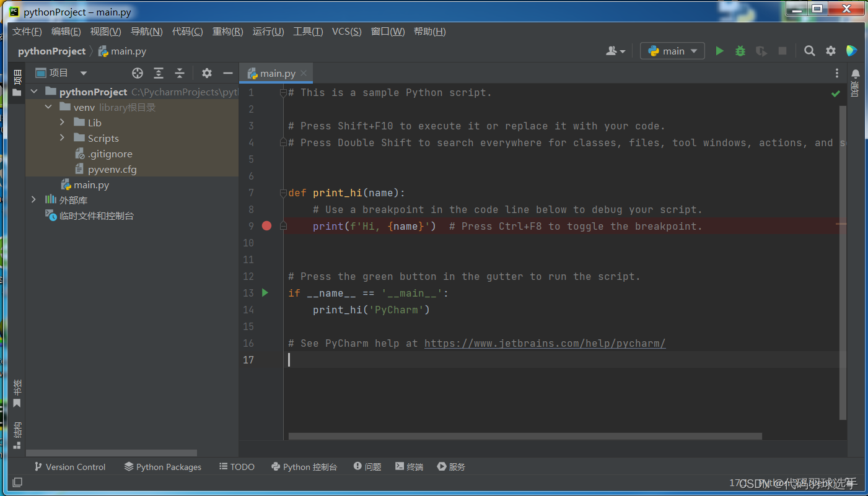The image size is (868, 496).
Task: Click the stop square icon
Action: pos(783,51)
